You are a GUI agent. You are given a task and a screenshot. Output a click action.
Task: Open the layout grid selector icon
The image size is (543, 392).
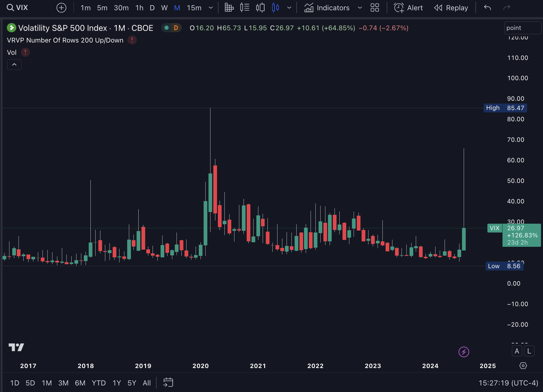374,8
